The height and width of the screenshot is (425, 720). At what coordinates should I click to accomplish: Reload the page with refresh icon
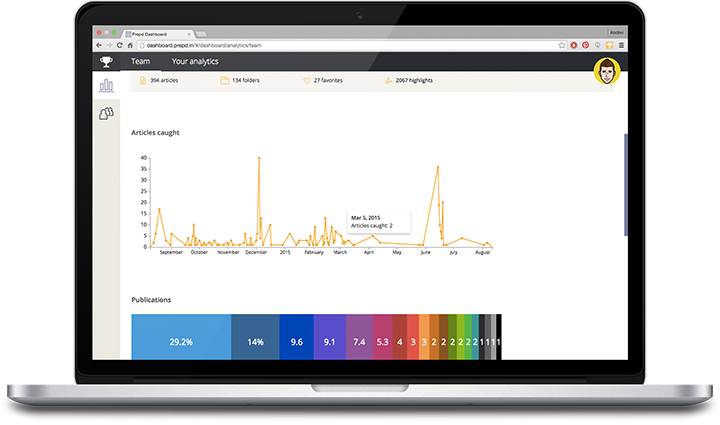click(119, 45)
